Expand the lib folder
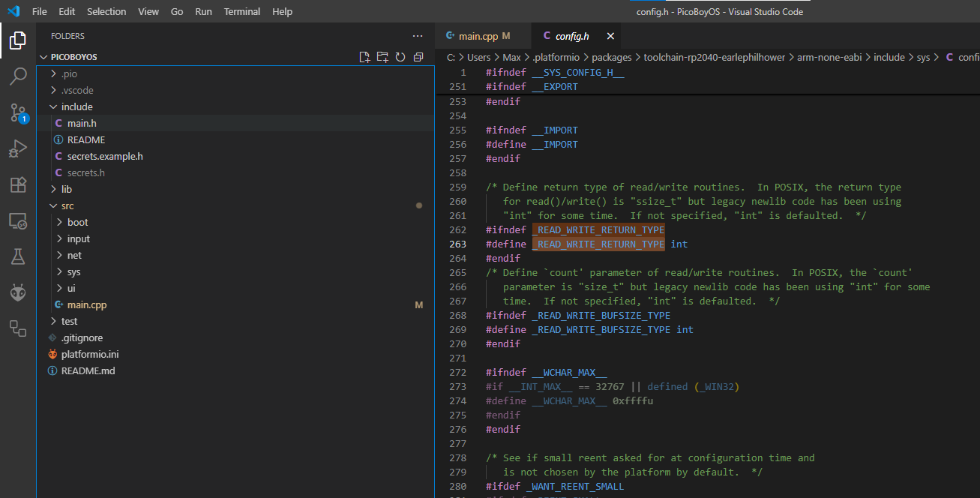The width and height of the screenshot is (980, 498). point(66,189)
